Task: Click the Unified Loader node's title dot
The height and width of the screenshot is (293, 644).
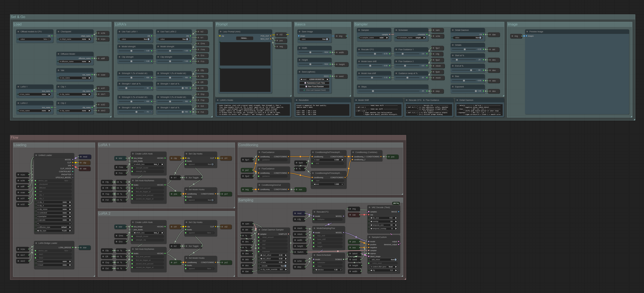Action: (36, 155)
